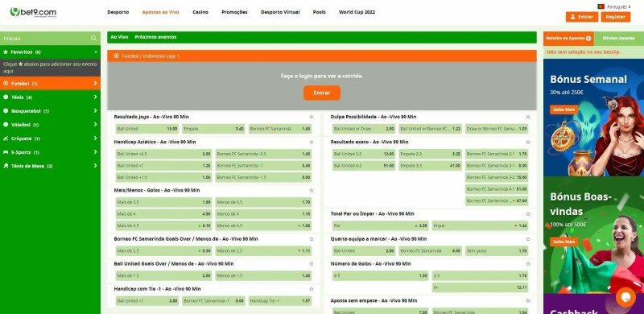644x314 pixels.
Task: Click the Favoritos star icon
Action: (6, 52)
